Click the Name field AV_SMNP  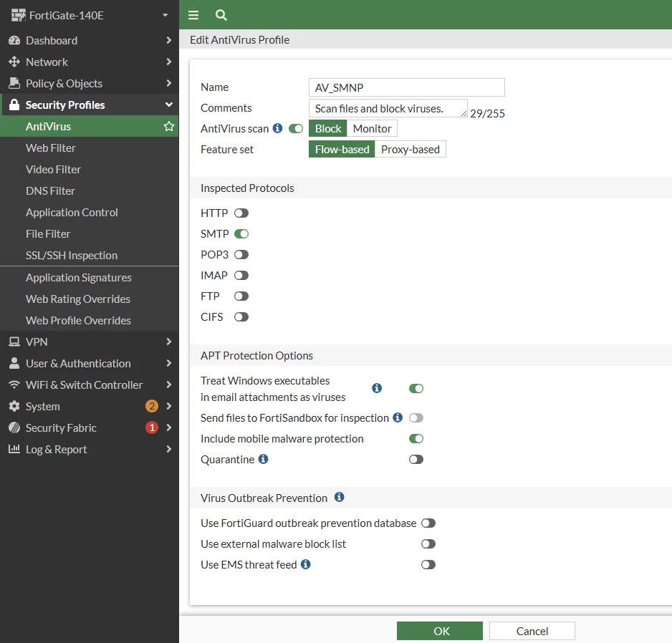[407, 87]
